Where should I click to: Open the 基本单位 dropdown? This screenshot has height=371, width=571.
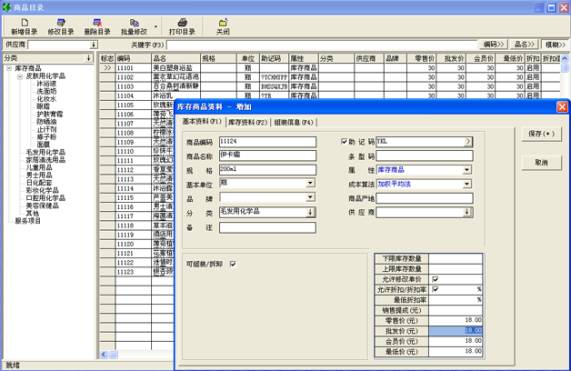(310, 183)
